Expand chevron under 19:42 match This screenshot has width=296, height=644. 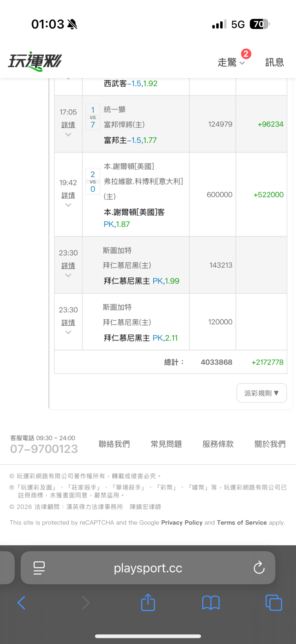pyautogui.click(x=68, y=205)
